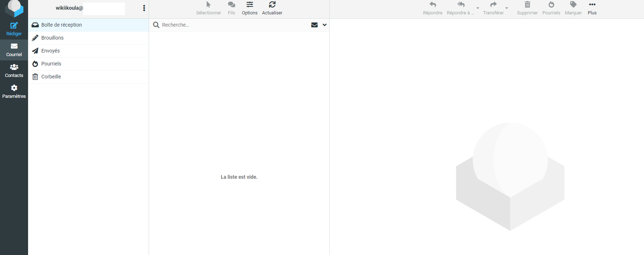This screenshot has height=255, width=644.
Task: Click the Transférer forward button
Action: 493,8
